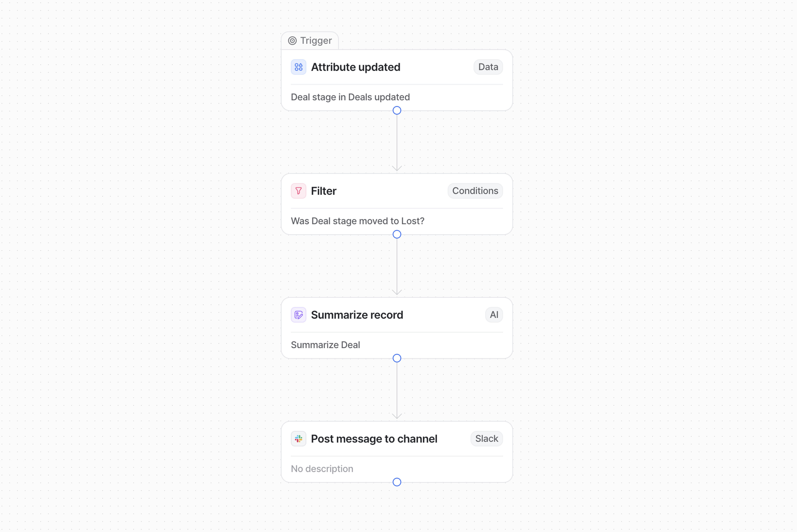This screenshot has width=797, height=532.
Task: Select the Trigger tab label
Action: click(315, 41)
